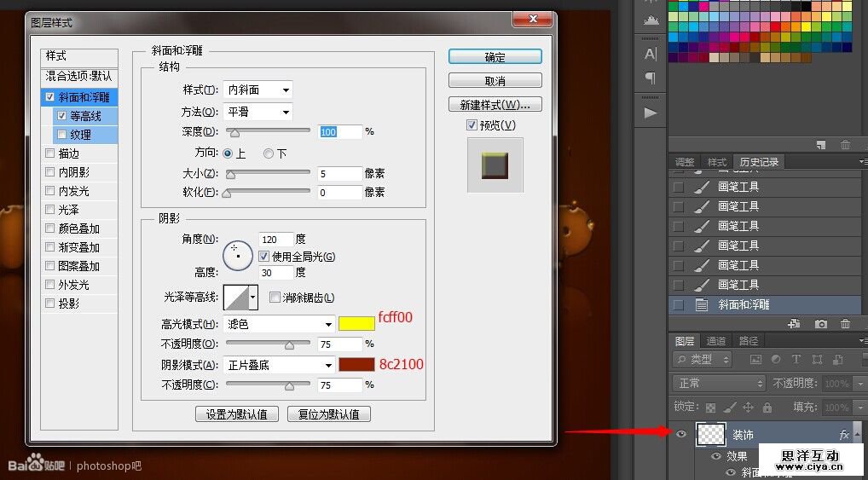Click lock all padlock icon

pos(767,408)
